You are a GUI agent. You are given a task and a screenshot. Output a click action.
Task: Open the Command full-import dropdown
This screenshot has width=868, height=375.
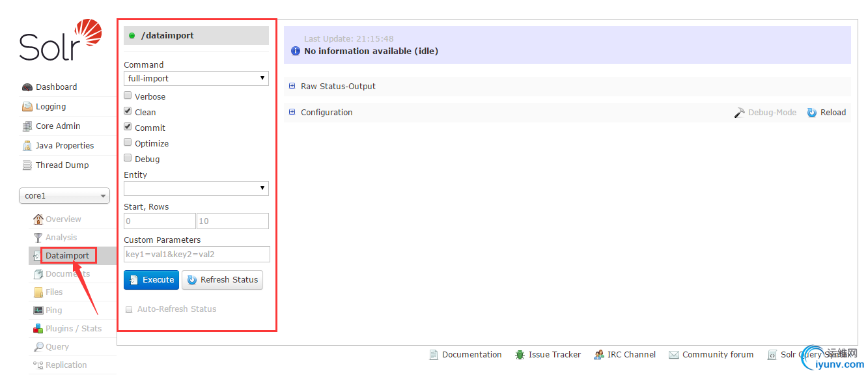tap(196, 79)
